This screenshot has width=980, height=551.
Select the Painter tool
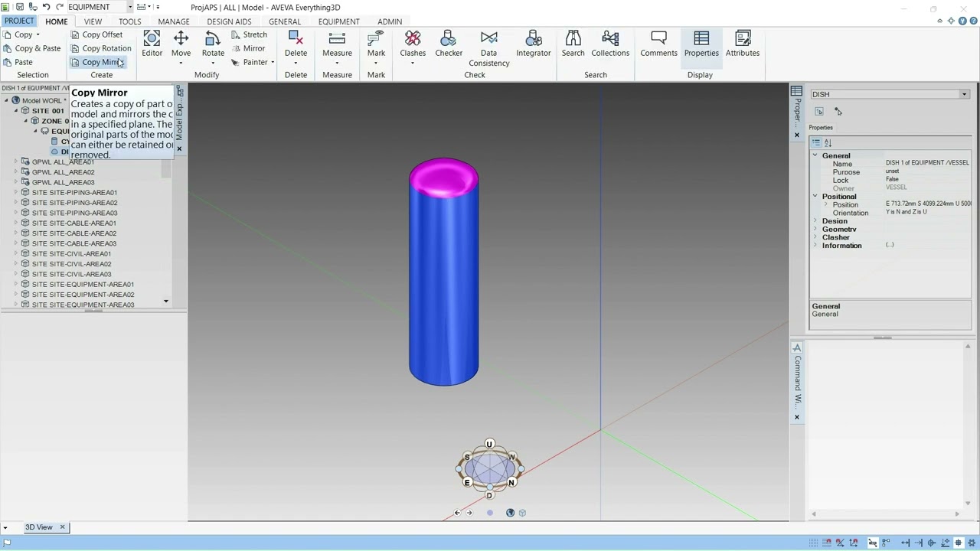tap(250, 62)
